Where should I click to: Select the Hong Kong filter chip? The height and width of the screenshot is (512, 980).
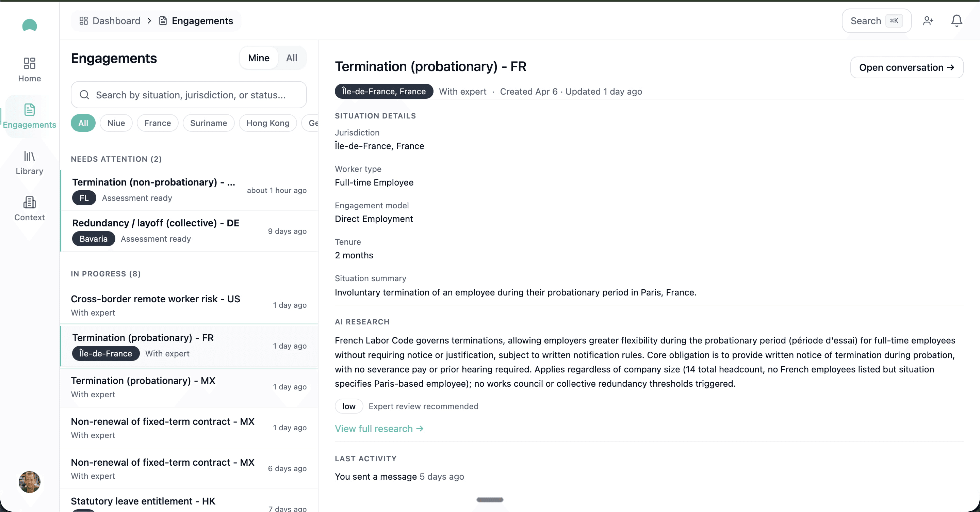click(267, 123)
